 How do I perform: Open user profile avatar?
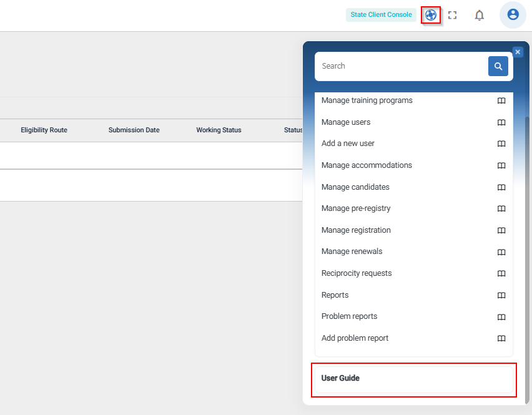point(513,14)
